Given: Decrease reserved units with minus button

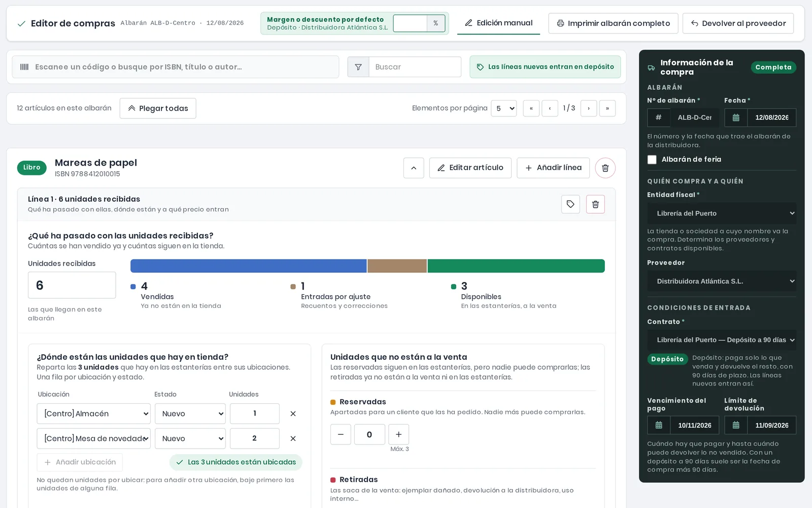Looking at the screenshot, I should point(341,434).
